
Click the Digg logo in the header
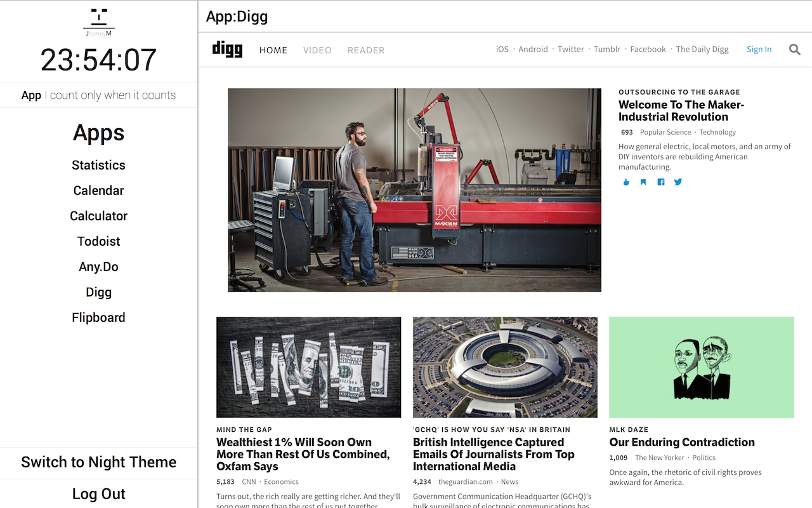(227, 49)
